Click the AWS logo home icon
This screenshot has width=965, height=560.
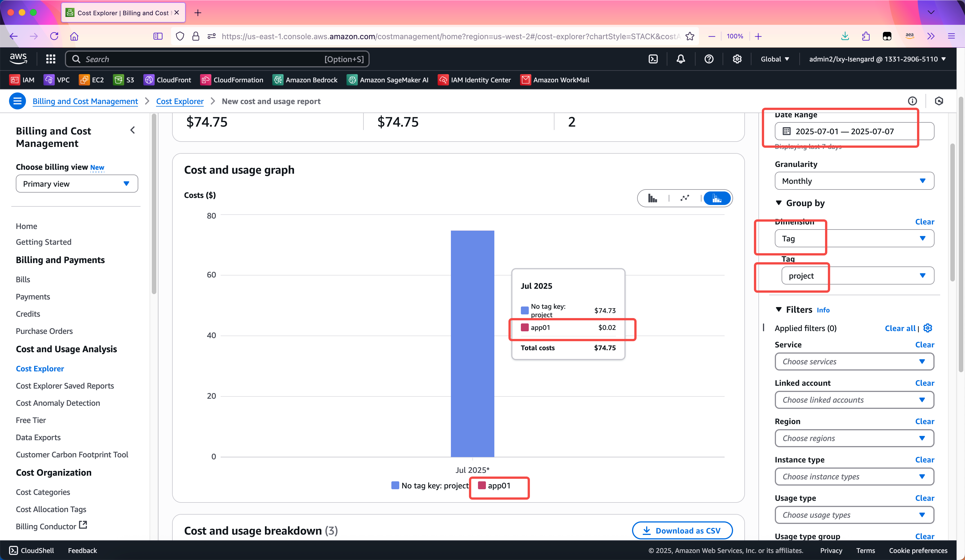(18, 59)
